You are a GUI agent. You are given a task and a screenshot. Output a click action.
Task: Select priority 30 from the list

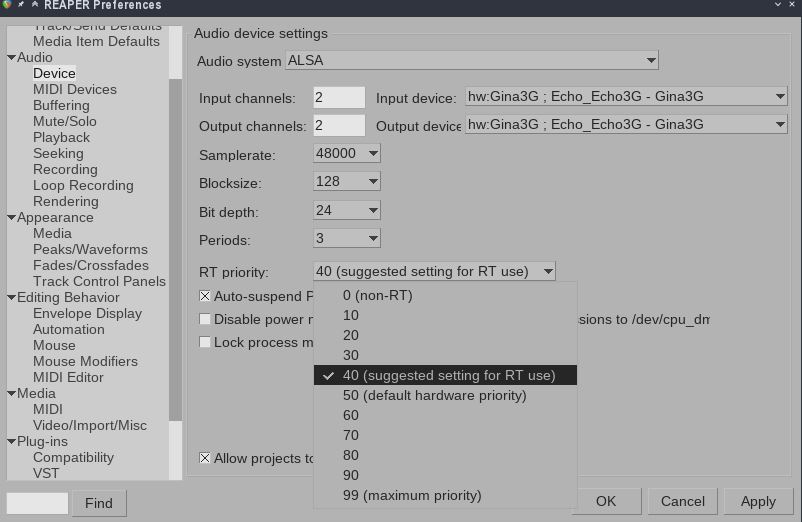445,355
